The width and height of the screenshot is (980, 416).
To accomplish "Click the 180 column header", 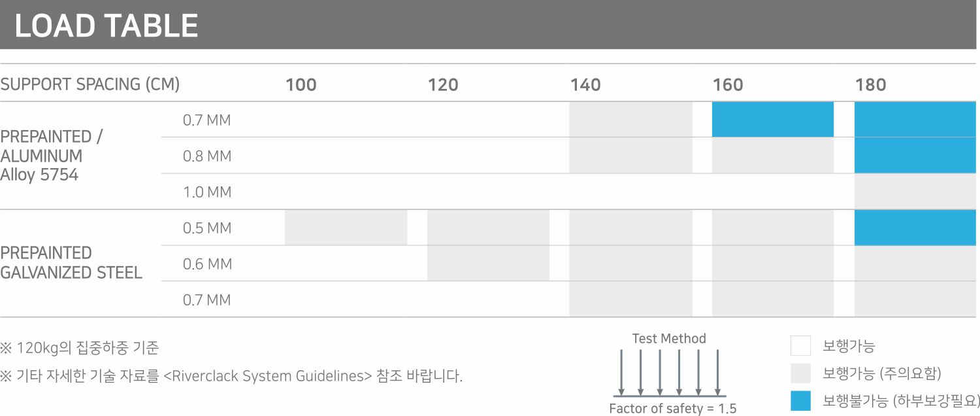I will tap(870, 84).
